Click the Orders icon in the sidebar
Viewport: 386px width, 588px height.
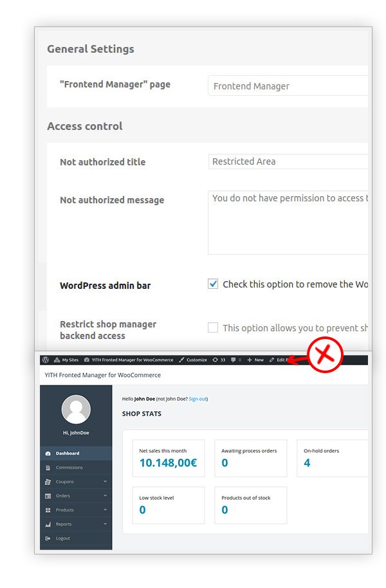coord(48,495)
